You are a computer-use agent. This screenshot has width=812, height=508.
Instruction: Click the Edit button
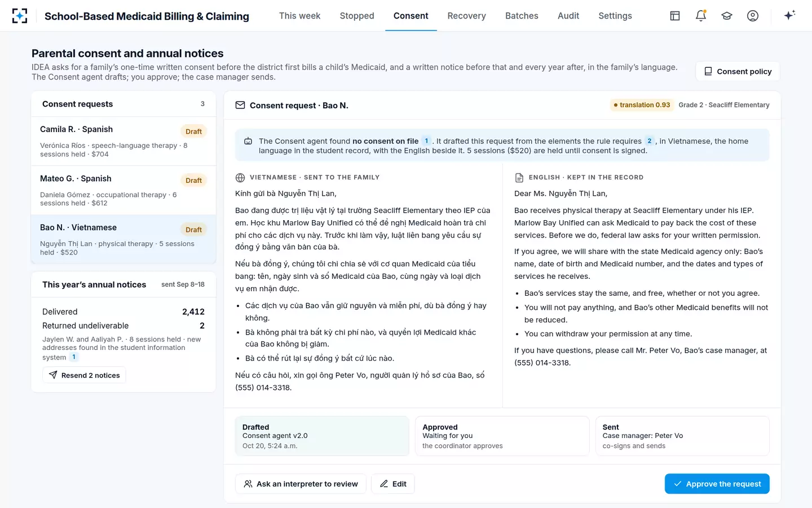pos(393,484)
